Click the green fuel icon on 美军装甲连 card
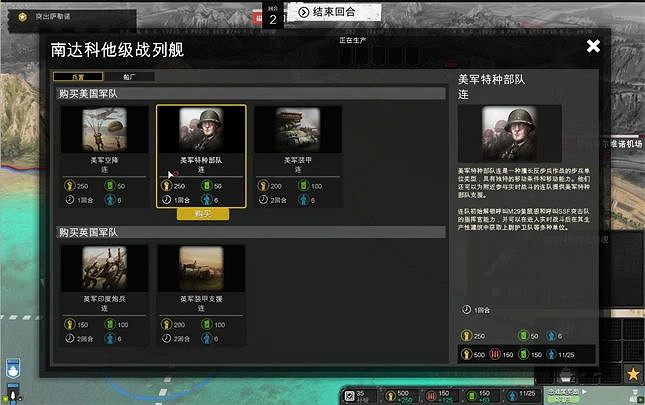Screen dimensions: 645x405 point(303,186)
